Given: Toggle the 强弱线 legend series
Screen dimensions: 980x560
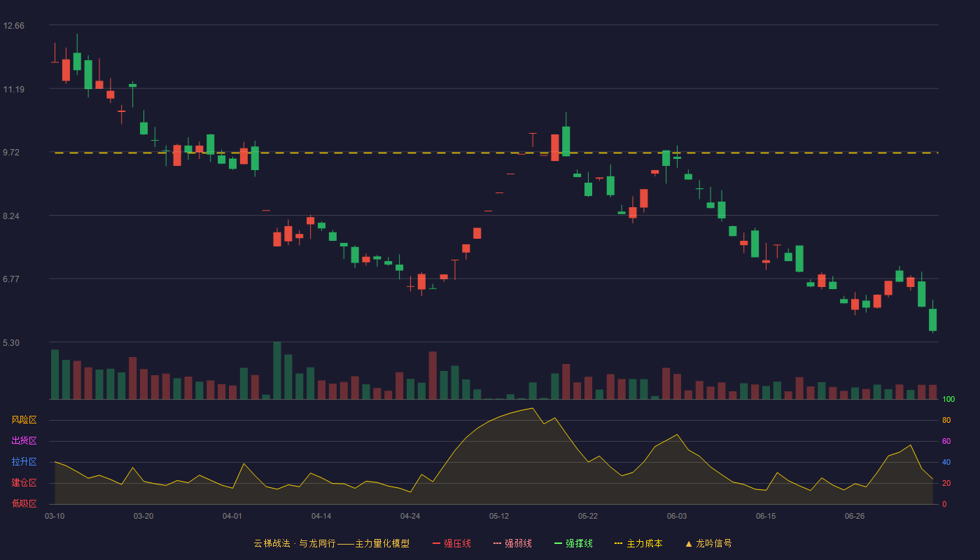Looking at the screenshot, I should [512, 543].
